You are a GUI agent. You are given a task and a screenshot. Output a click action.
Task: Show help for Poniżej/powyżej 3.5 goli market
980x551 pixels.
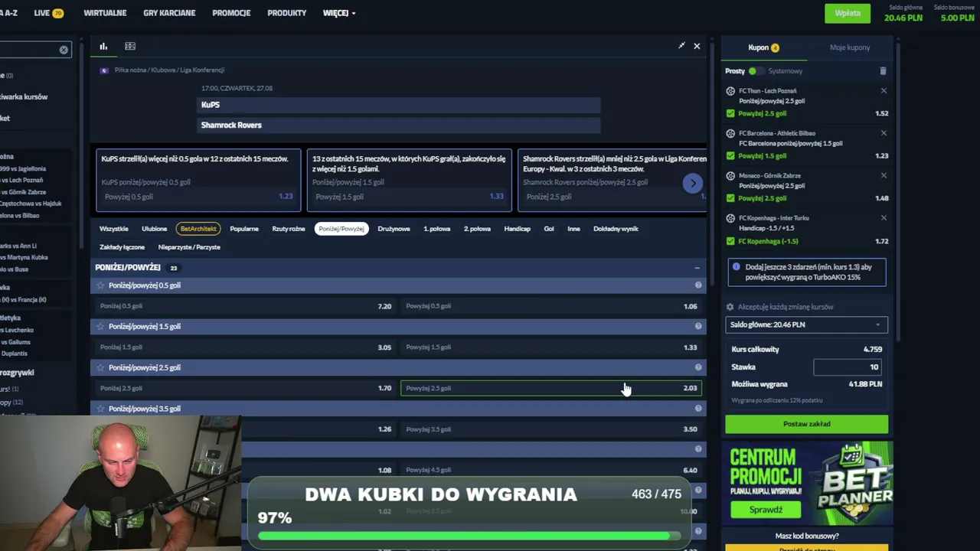click(x=698, y=409)
